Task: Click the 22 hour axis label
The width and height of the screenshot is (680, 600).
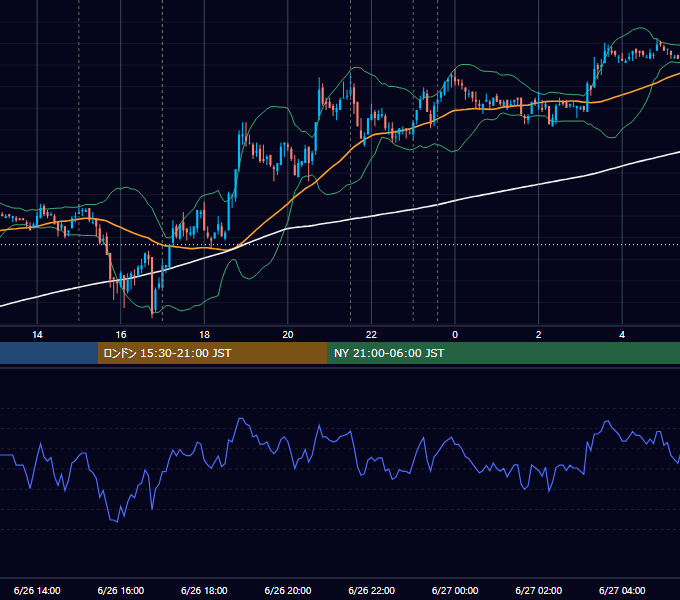Action: pyautogui.click(x=371, y=335)
